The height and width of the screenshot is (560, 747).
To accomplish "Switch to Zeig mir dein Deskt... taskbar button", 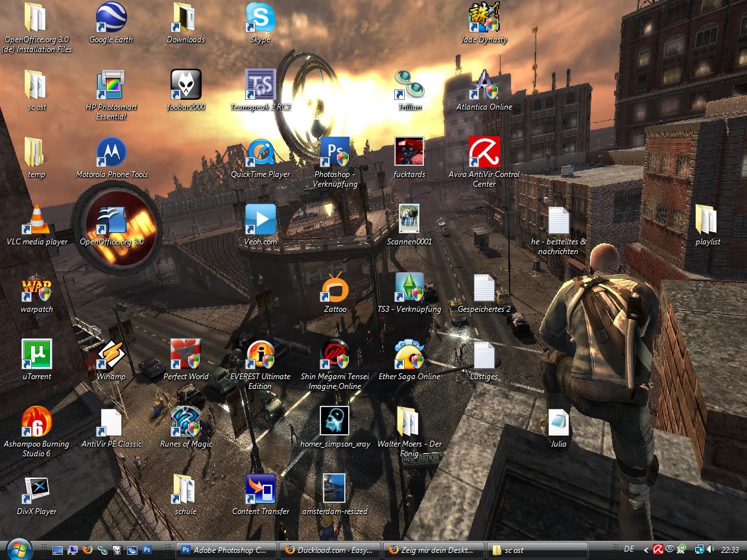I will [434, 550].
